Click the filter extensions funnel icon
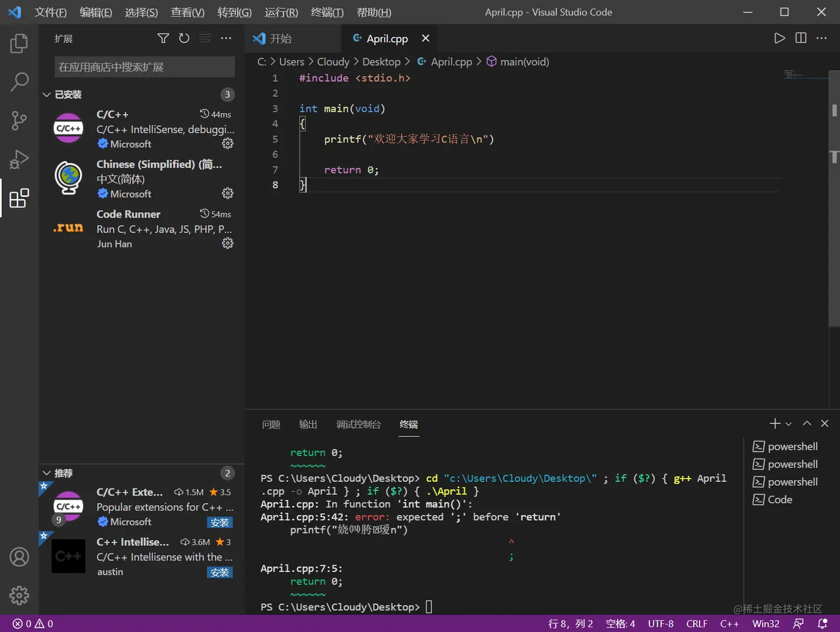 163,38
